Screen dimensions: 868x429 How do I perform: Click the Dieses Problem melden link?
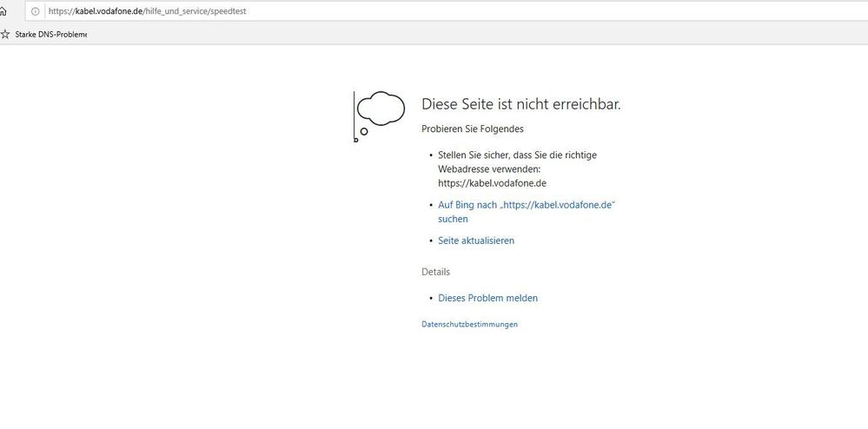click(487, 298)
